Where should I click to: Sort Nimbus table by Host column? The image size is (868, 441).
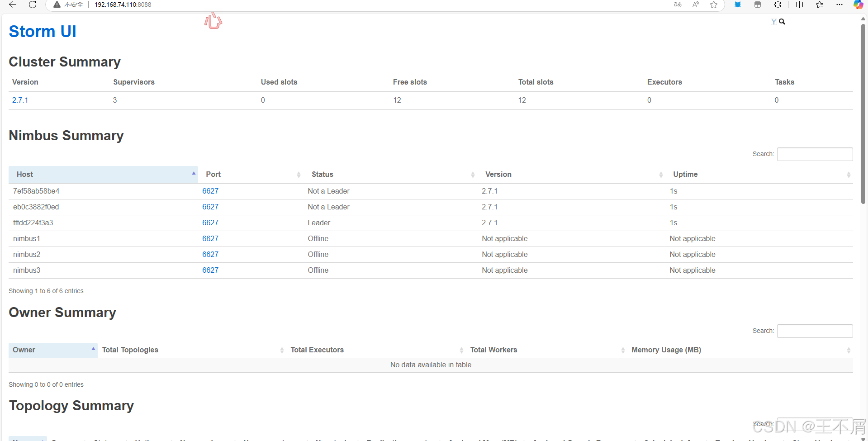[103, 175]
